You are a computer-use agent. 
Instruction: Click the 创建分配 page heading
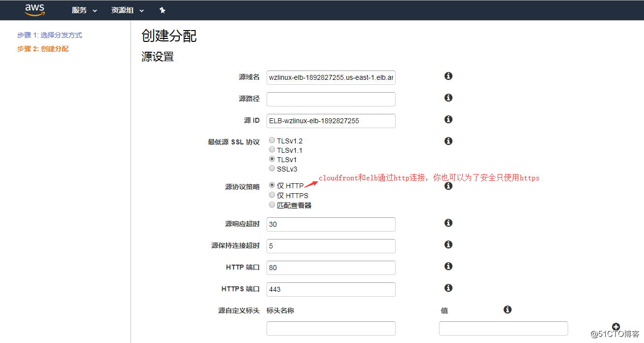tap(169, 36)
